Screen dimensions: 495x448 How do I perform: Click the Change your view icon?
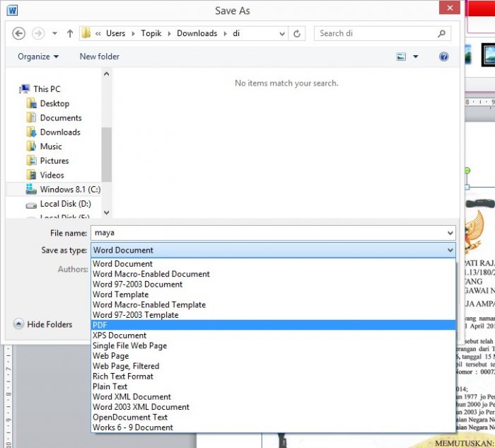(401, 57)
